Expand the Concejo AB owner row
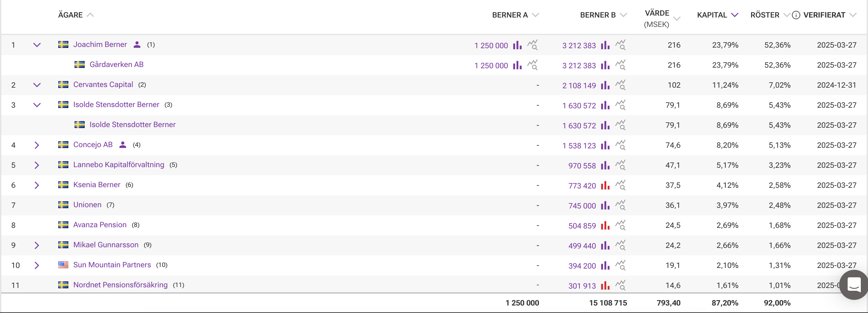This screenshot has height=313, width=868. 37,146
